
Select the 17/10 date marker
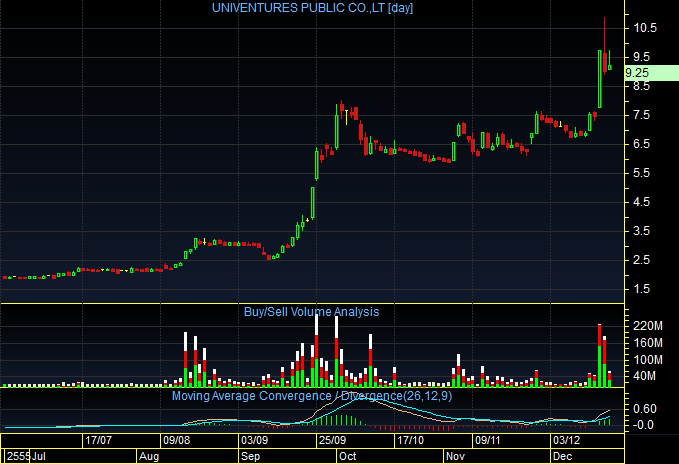point(410,440)
